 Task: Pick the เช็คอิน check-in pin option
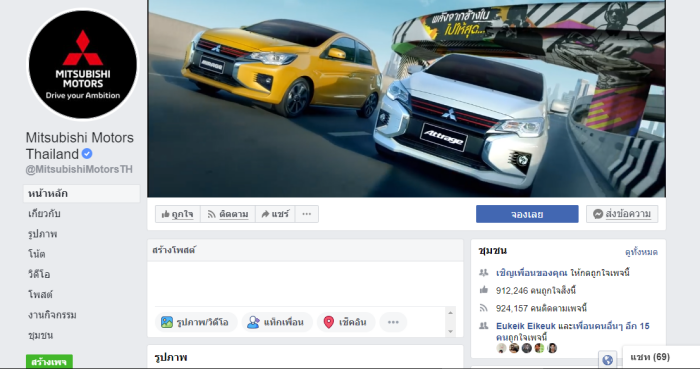(346, 322)
